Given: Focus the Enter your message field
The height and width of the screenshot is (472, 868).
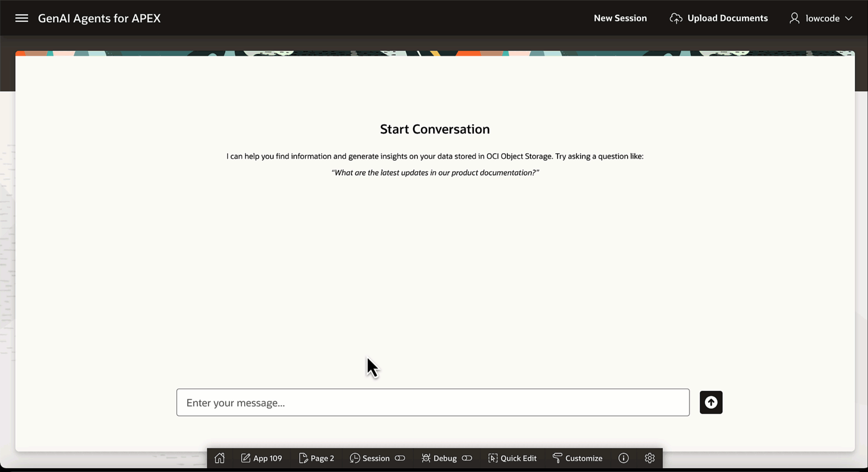Looking at the screenshot, I should (433, 402).
